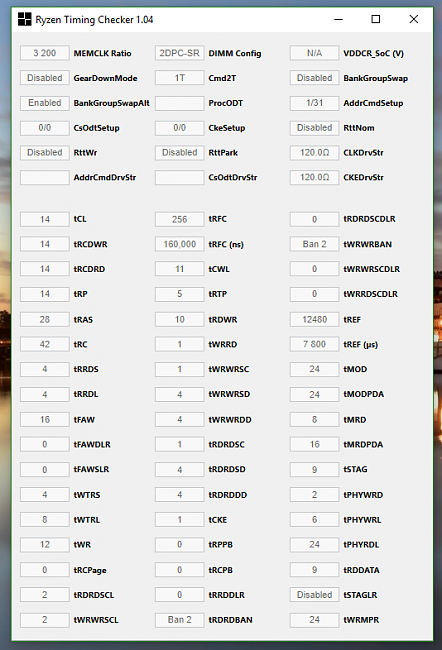Maximize the Ryzen Timing Checker window
The width and height of the screenshot is (442, 650).
pos(376,19)
